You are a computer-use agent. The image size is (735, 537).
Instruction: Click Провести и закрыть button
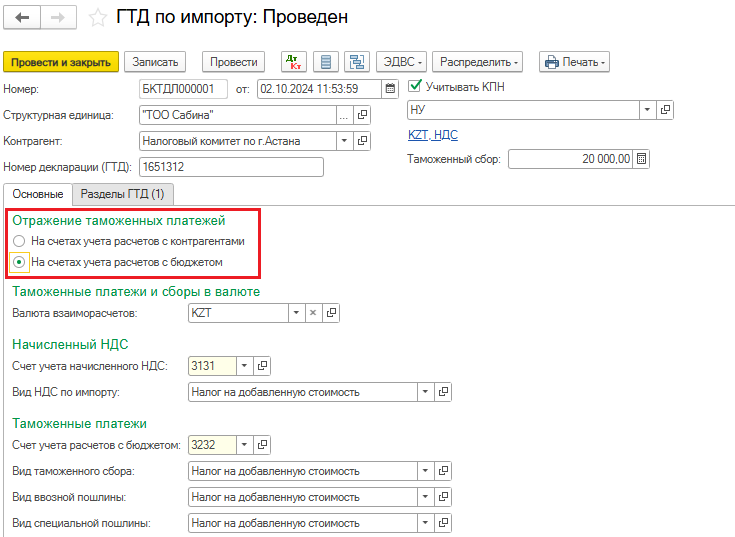coord(61,62)
